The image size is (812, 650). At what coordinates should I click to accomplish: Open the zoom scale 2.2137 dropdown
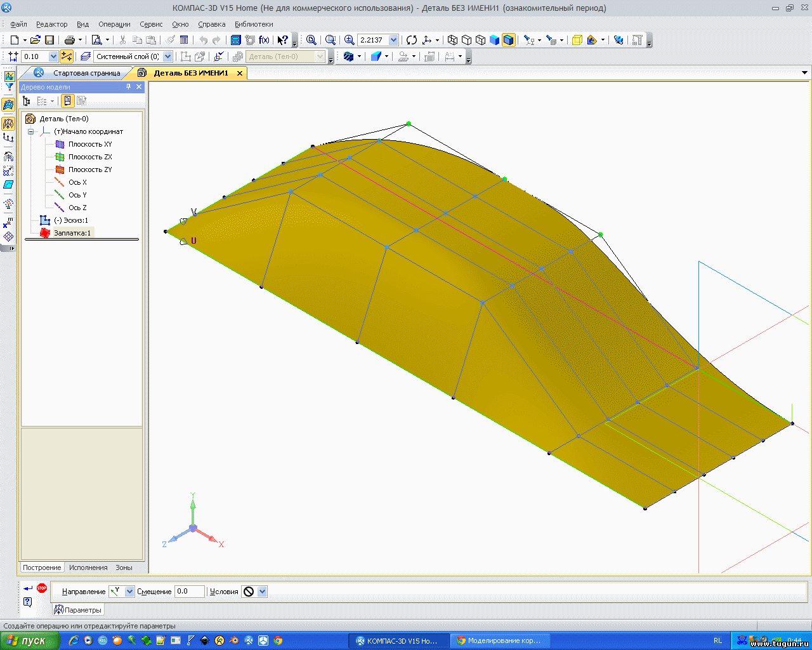[393, 40]
